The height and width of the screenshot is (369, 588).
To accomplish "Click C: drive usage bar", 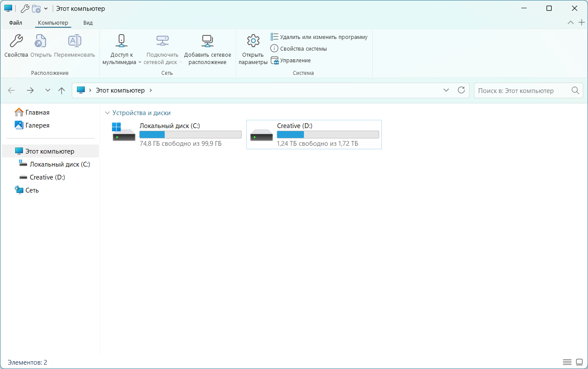I will coord(190,135).
